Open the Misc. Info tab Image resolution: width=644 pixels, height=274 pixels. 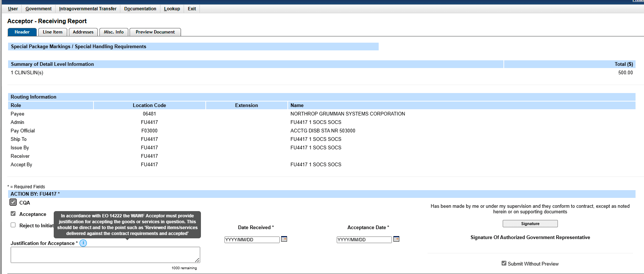coord(114,32)
